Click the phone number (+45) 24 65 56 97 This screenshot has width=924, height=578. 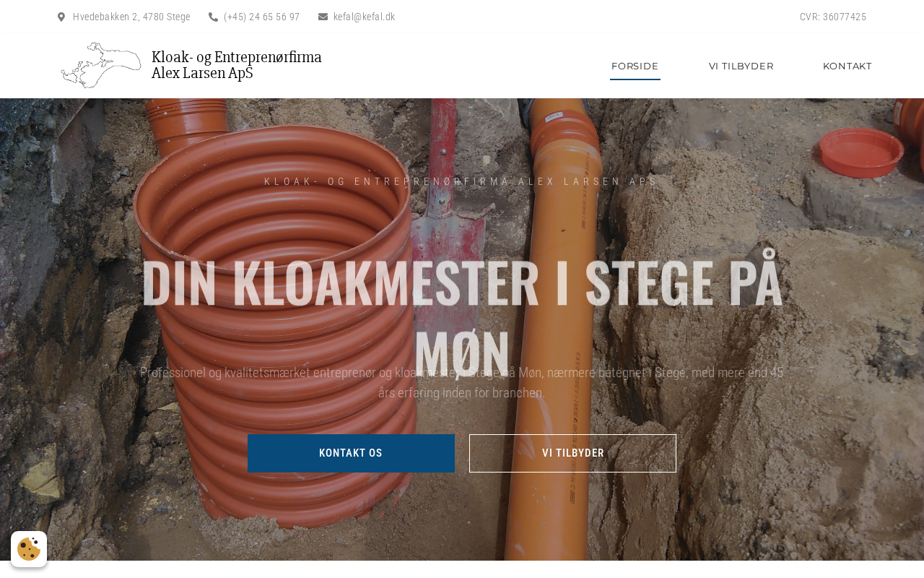click(261, 17)
